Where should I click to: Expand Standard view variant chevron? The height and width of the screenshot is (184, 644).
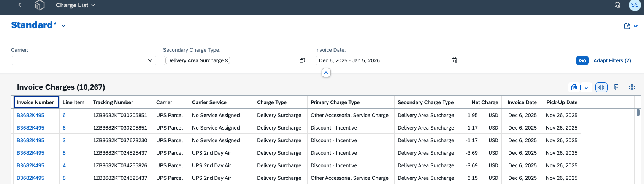(x=63, y=26)
